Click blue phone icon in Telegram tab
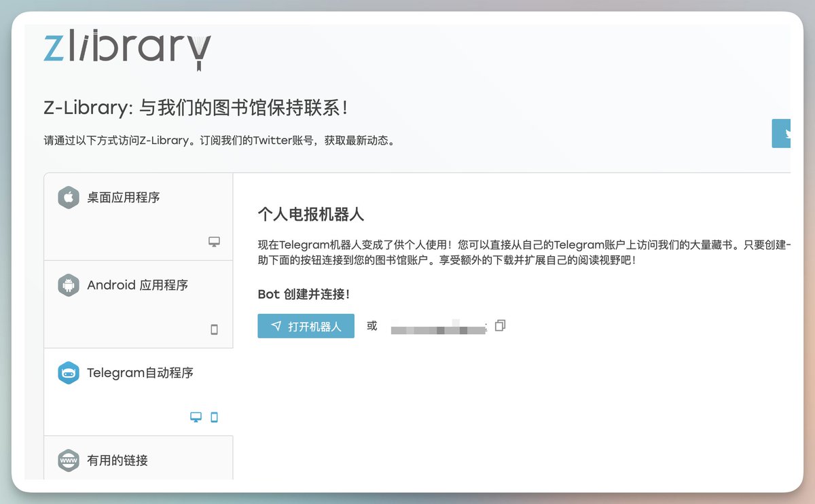Screen dimensions: 815x504 pos(214,417)
